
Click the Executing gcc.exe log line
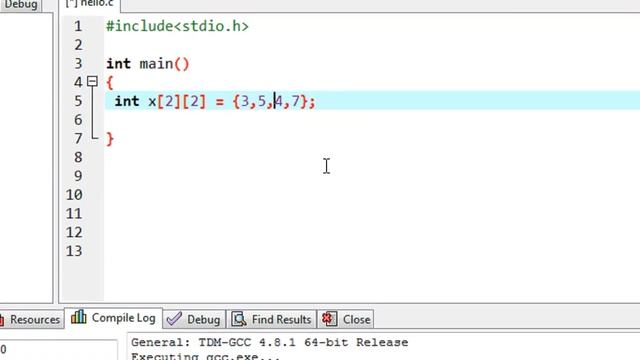(x=205, y=357)
